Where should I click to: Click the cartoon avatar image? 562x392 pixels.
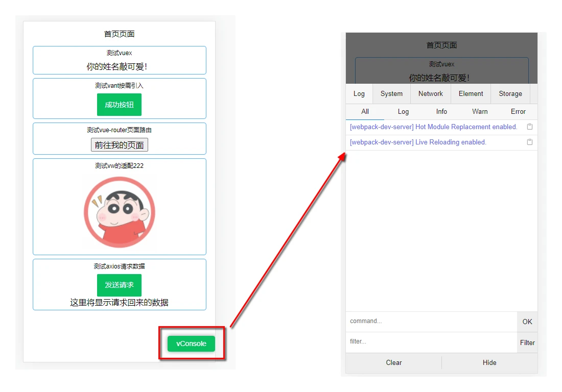coord(120,212)
